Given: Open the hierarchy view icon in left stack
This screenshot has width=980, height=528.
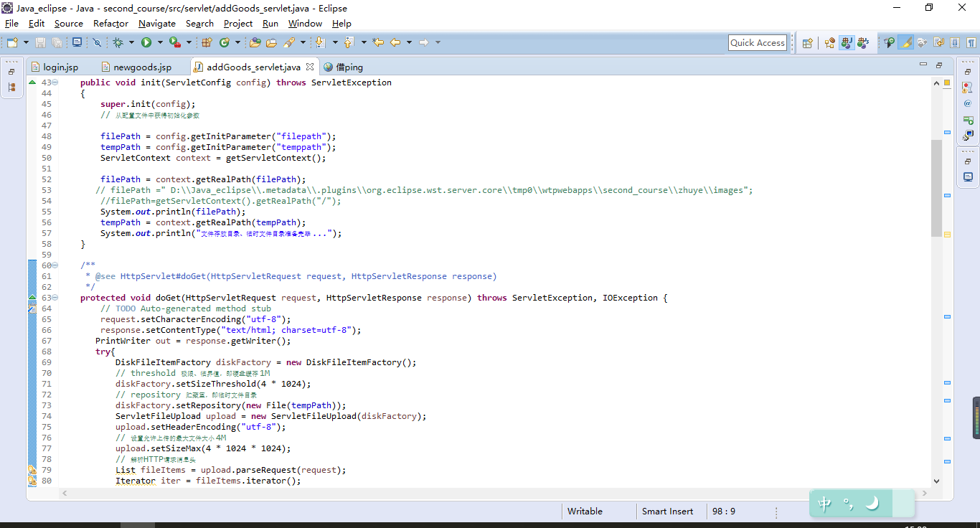Looking at the screenshot, I should [x=11, y=88].
